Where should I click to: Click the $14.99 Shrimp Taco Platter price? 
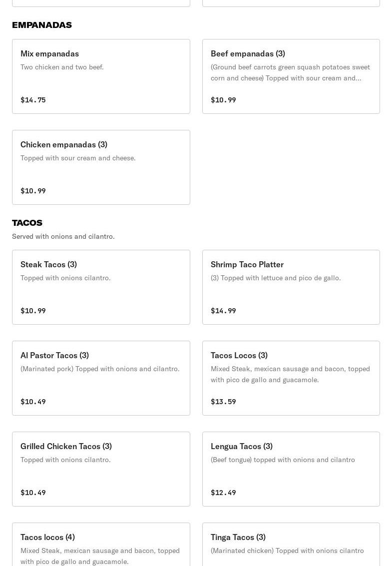click(x=223, y=311)
